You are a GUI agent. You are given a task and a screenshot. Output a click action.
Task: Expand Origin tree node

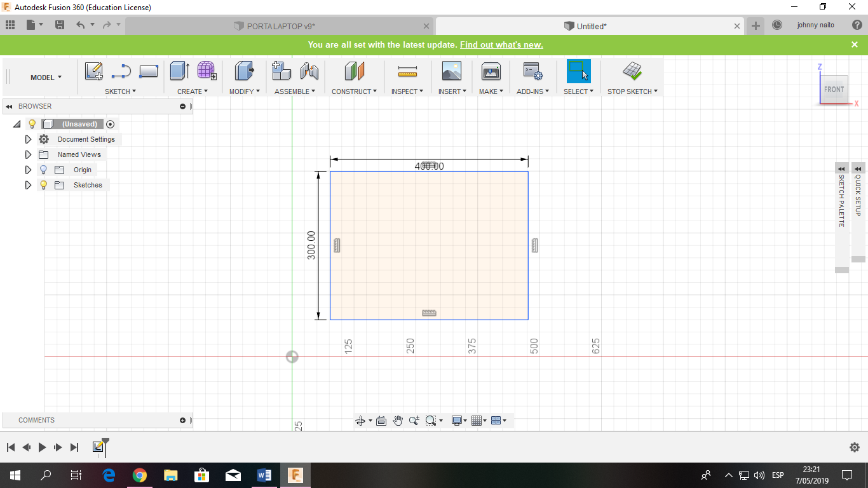click(x=28, y=170)
